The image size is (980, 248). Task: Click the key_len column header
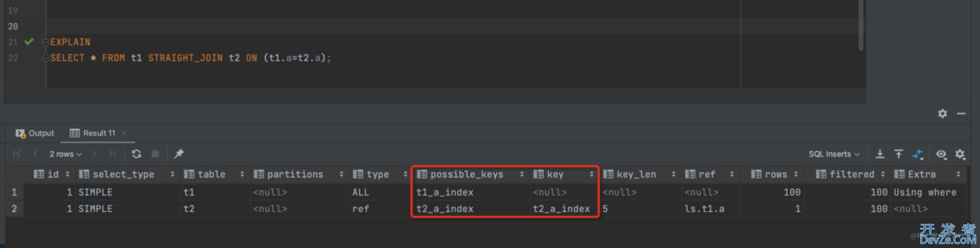tap(636, 175)
